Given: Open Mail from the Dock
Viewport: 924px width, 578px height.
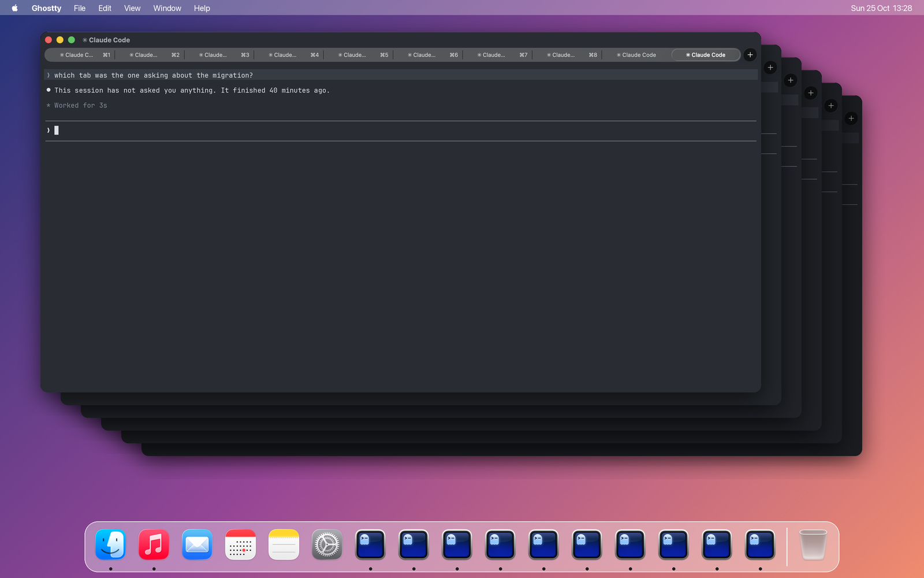Looking at the screenshot, I should (x=197, y=544).
